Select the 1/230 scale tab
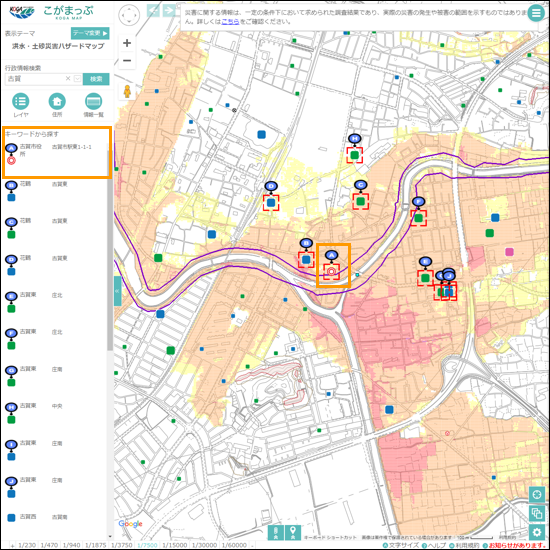This screenshot has width=550, height=550. click(x=27, y=545)
